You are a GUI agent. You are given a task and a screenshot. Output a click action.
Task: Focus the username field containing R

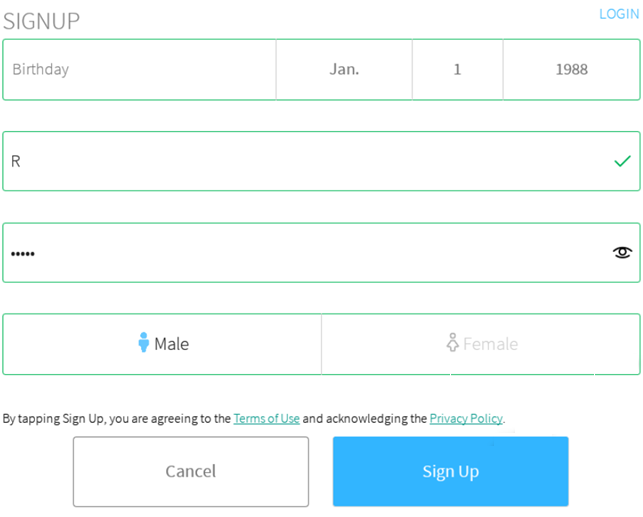pyautogui.click(x=300, y=161)
